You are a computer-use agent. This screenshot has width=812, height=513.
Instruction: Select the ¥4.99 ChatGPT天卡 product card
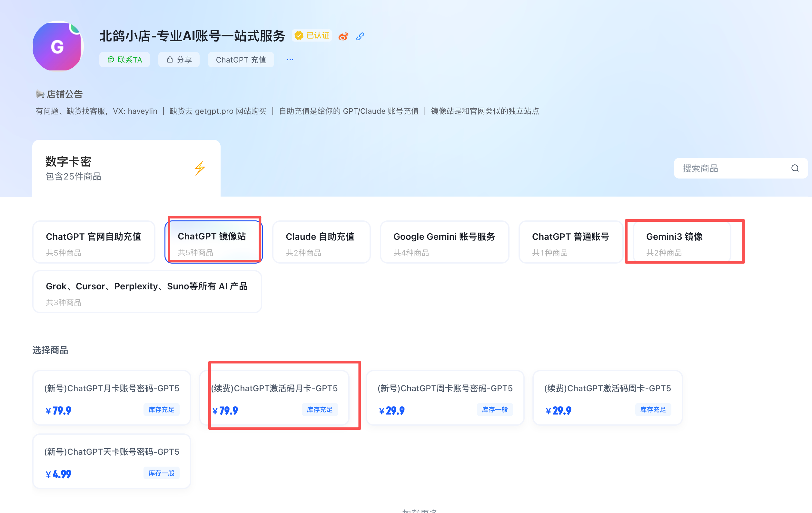point(111,461)
